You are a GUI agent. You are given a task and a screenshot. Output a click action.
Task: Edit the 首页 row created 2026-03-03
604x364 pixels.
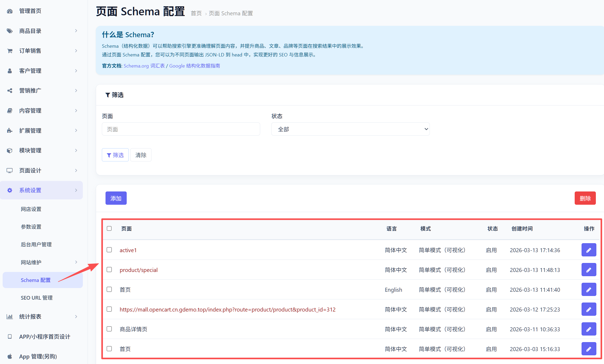point(589,349)
